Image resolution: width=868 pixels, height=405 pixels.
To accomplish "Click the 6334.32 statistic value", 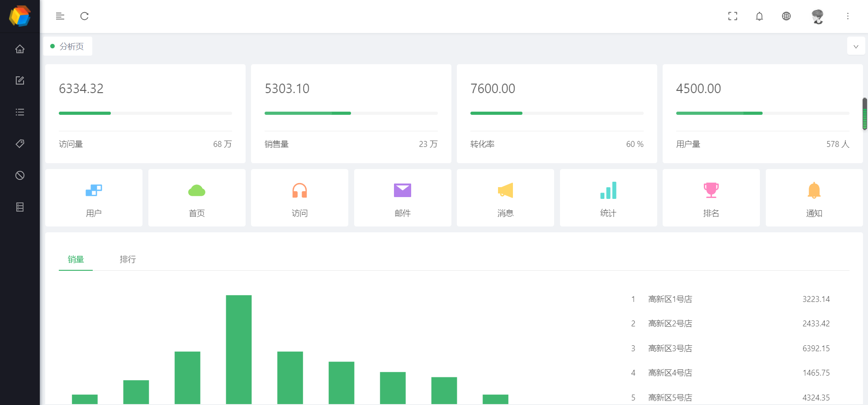I will [81, 89].
